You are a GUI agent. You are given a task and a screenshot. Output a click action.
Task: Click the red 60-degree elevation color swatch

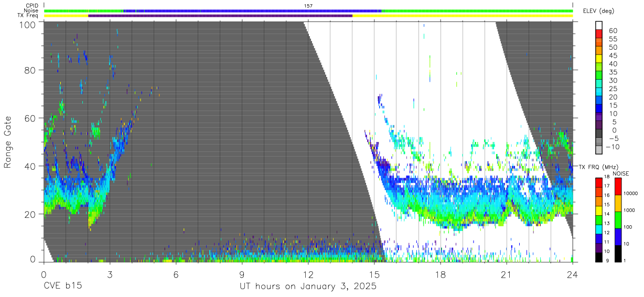click(x=599, y=35)
